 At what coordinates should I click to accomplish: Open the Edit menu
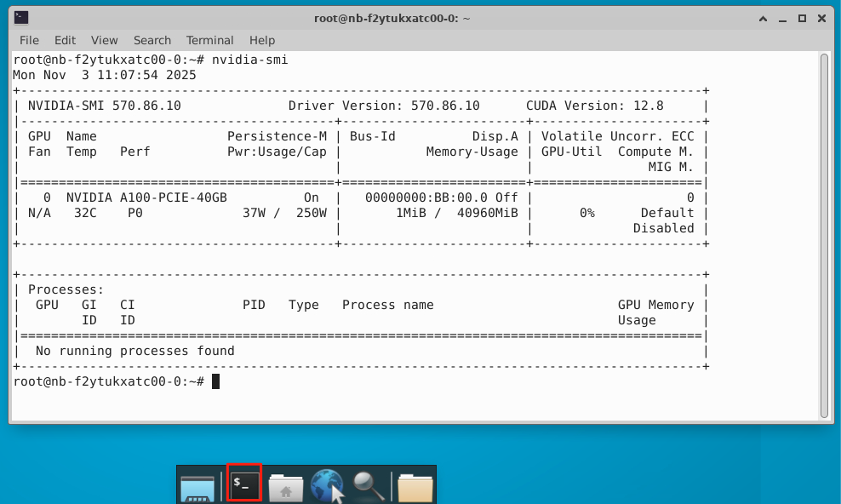(x=65, y=40)
